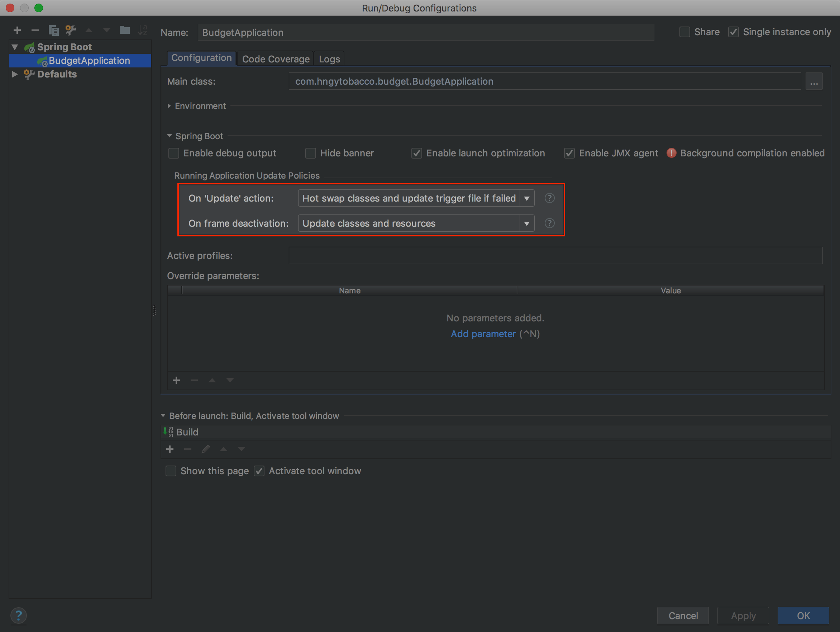Screen dimensions: 840x632
Task: Open the On 'Update' action dropdown
Action: 527,198
